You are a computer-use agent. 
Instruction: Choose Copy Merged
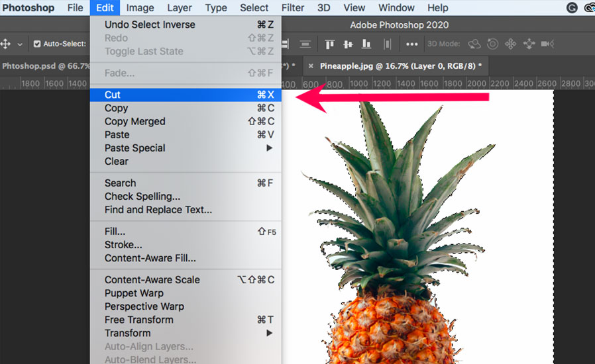(186, 121)
